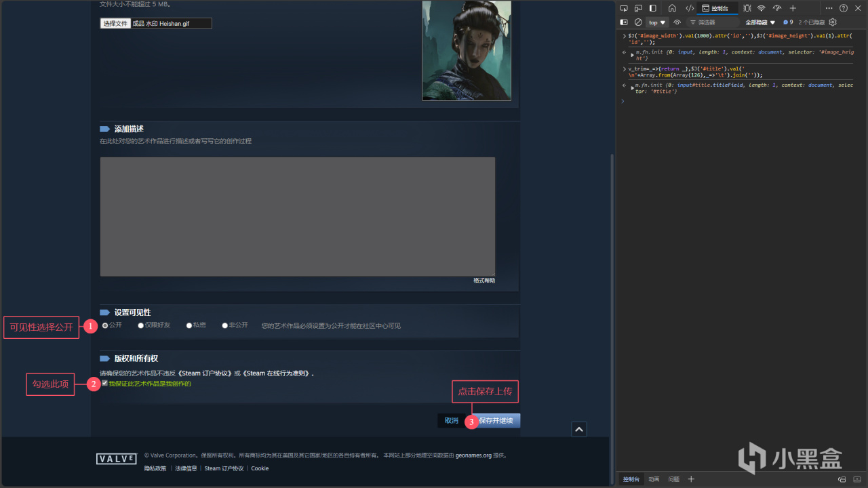This screenshot has height=488, width=868.
Task: Select the drawer 控制台 tab
Action: [x=631, y=479]
